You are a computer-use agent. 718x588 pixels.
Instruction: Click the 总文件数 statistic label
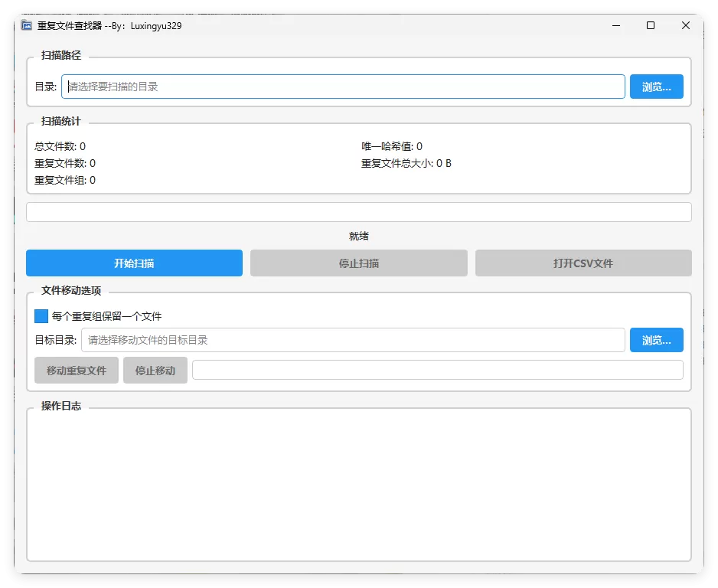pyautogui.click(x=58, y=145)
